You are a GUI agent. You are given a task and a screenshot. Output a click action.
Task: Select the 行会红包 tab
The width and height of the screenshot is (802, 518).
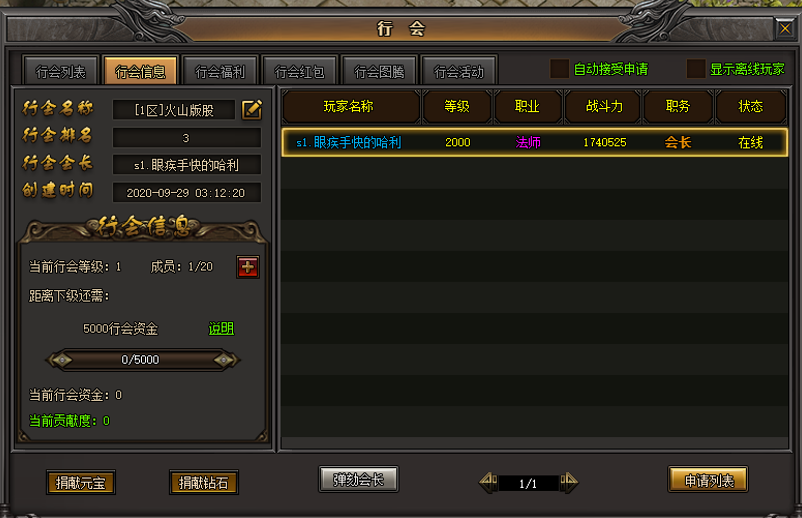tap(300, 71)
